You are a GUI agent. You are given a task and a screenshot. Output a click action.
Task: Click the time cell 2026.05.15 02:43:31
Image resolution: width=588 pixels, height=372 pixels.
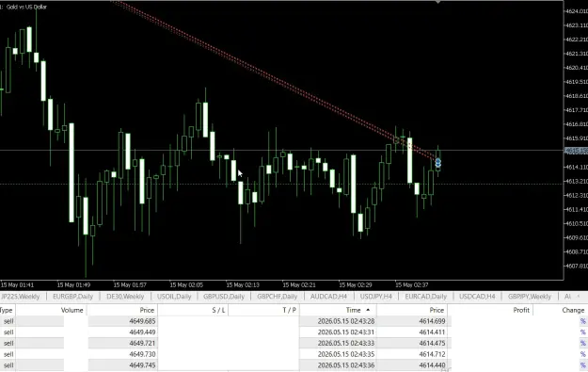tap(346, 332)
